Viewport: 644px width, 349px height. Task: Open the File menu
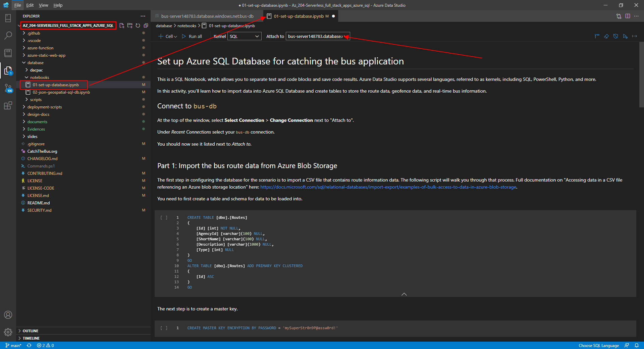pyautogui.click(x=17, y=5)
